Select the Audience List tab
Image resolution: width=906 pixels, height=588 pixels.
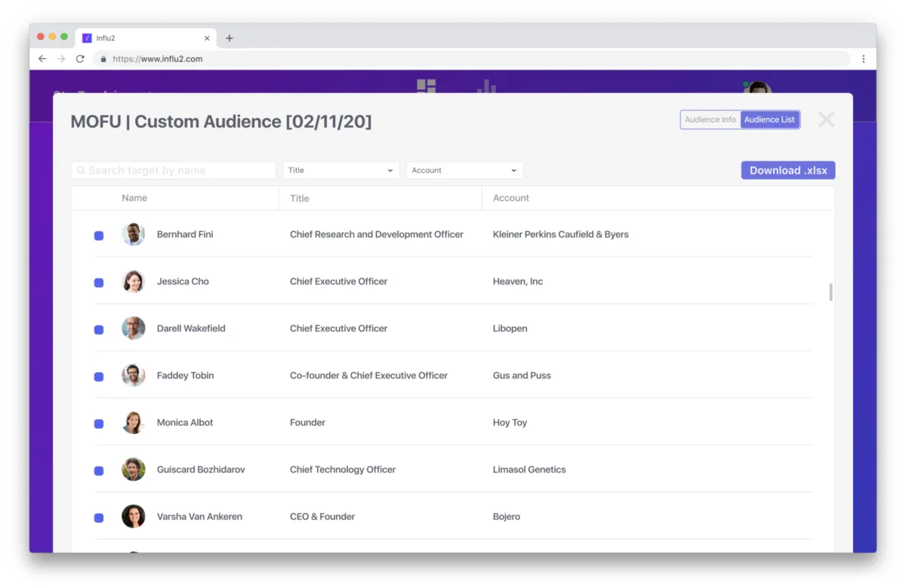click(769, 120)
